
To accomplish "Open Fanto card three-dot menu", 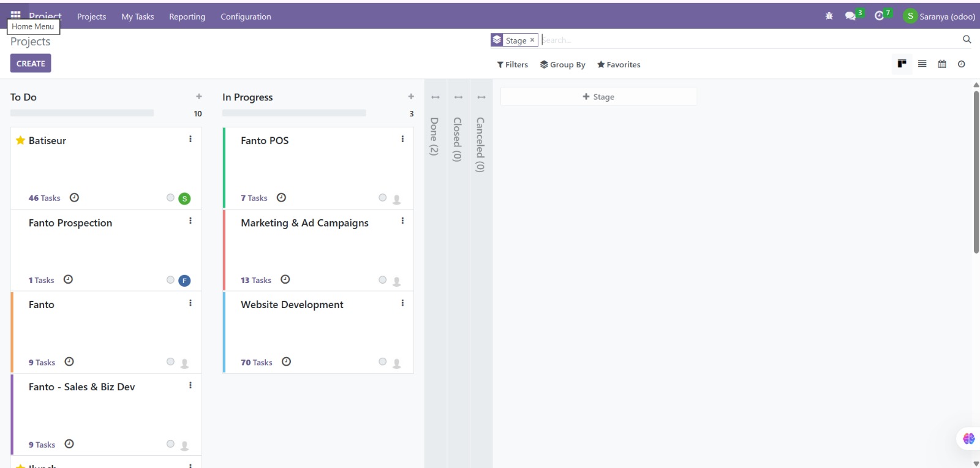I will pos(190,303).
